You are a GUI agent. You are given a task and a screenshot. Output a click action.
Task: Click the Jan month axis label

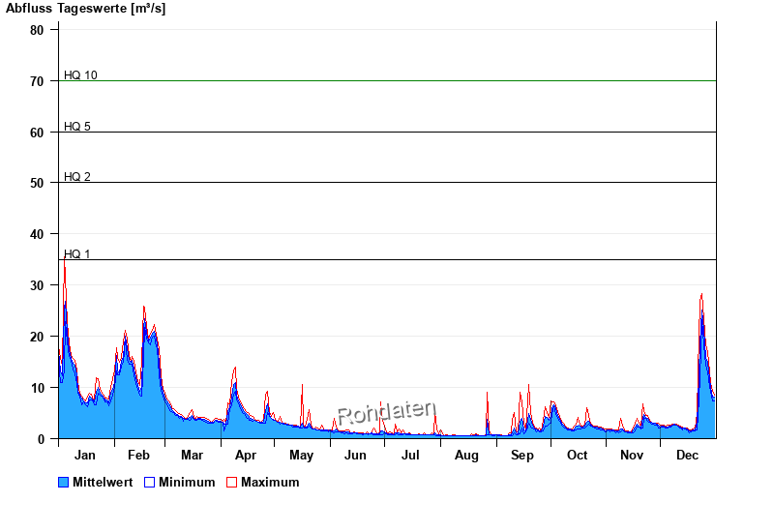[85, 456]
